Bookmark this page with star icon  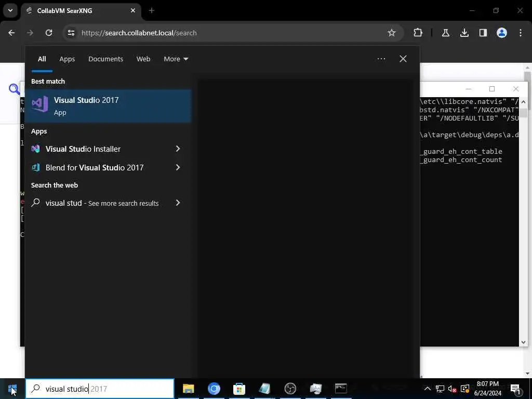392,33
